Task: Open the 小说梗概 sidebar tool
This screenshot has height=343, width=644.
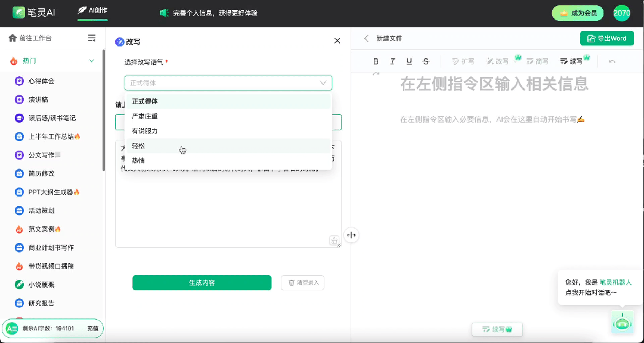Action: [41, 285]
